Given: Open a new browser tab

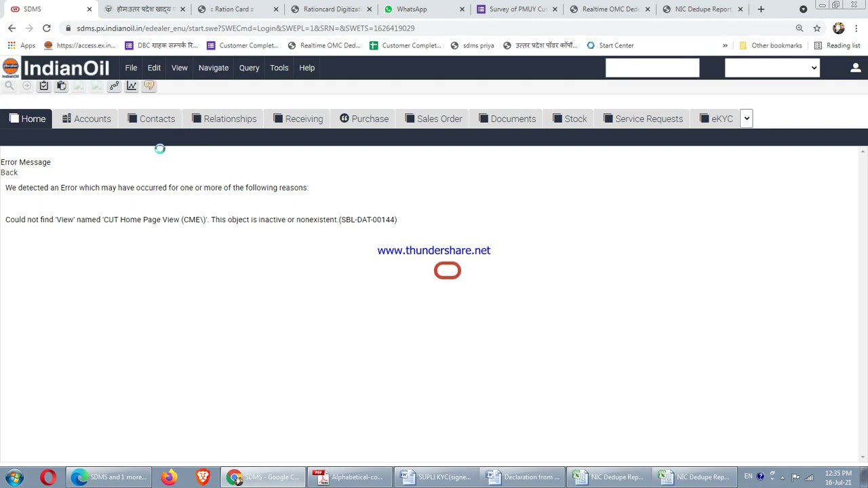Looking at the screenshot, I should click(x=761, y=9).
